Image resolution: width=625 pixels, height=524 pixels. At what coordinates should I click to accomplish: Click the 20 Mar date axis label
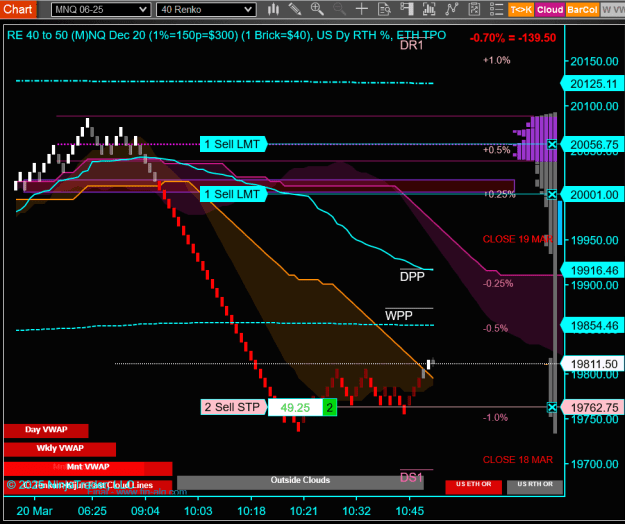(34, 511)
